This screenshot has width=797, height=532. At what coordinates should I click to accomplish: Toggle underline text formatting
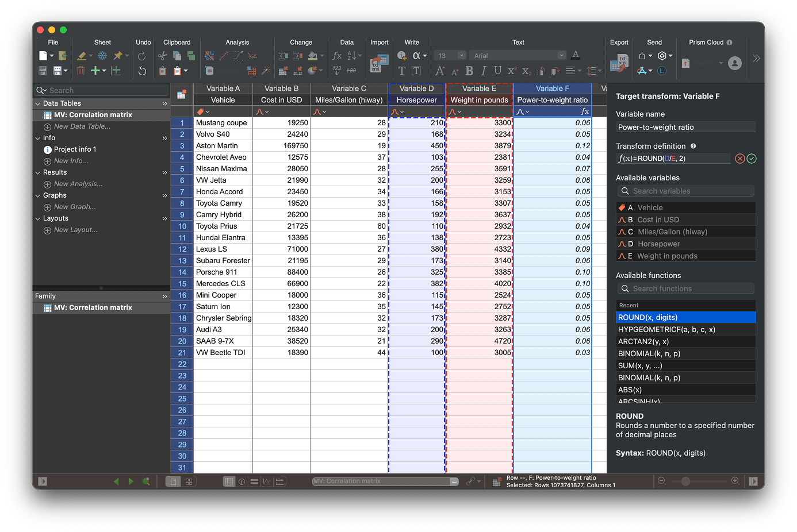[x=497, y=71]
